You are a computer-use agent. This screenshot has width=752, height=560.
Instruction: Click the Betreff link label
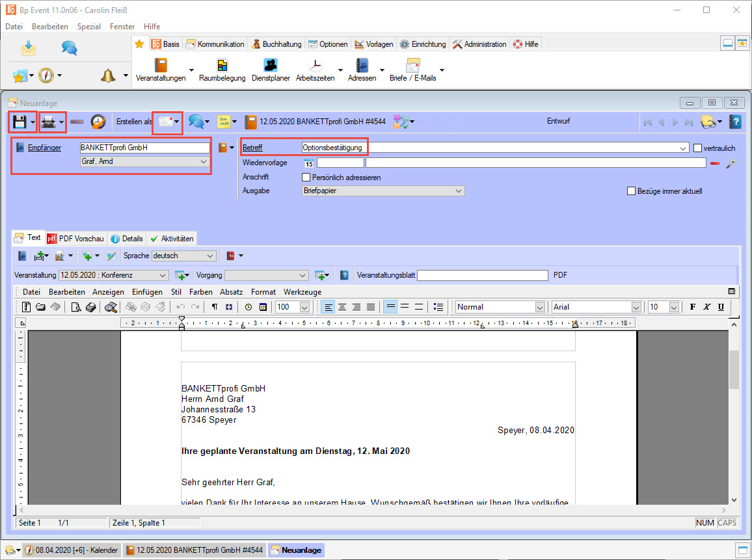click(252, 148)
